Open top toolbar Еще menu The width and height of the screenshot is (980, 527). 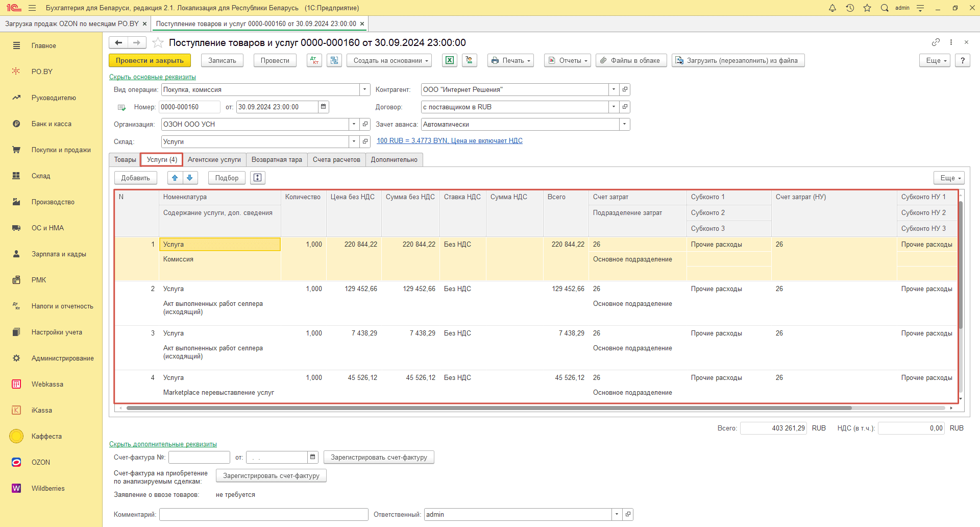pyautogui.click(x=935, y=60)
